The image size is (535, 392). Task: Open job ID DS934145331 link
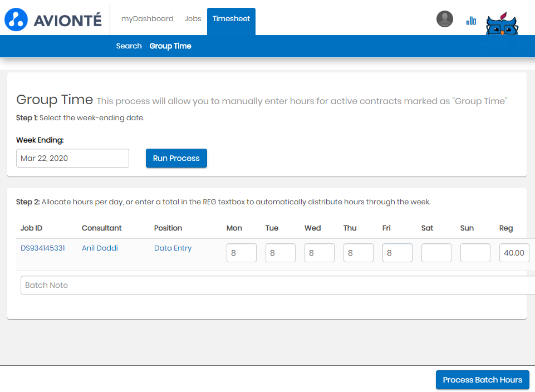pyautogui.click(x=43, y=248)
